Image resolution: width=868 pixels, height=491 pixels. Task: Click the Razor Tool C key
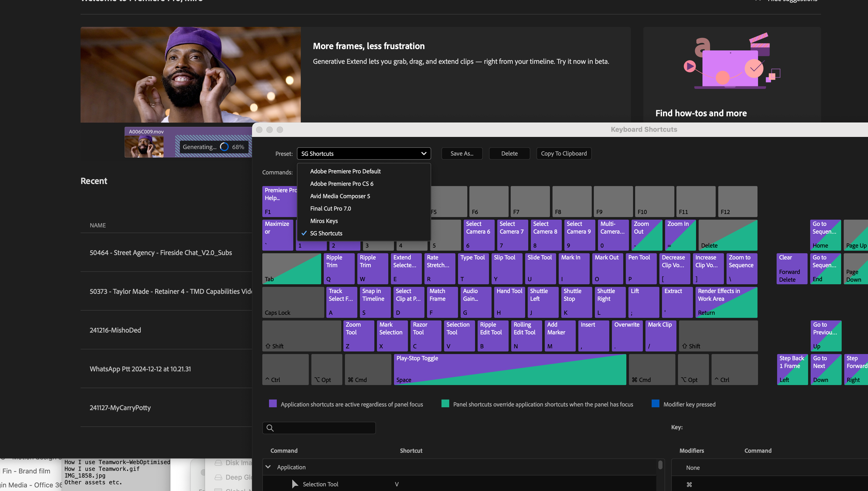(x=425, y=336)
